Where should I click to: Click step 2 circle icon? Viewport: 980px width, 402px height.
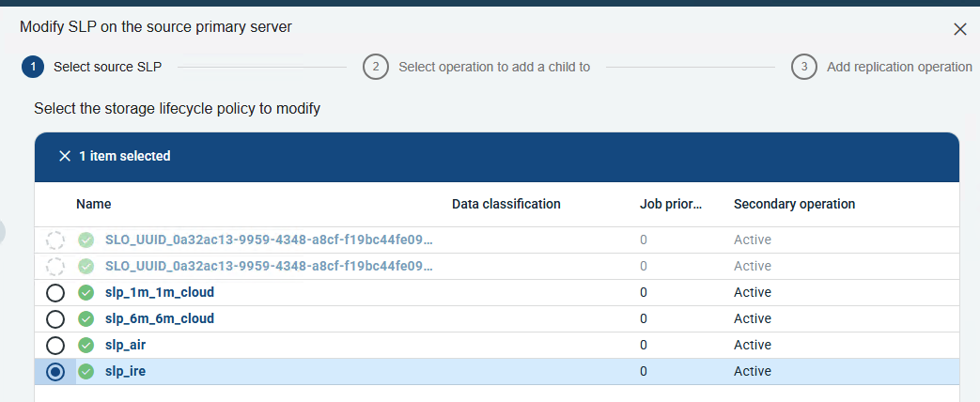tap(375, 67)
